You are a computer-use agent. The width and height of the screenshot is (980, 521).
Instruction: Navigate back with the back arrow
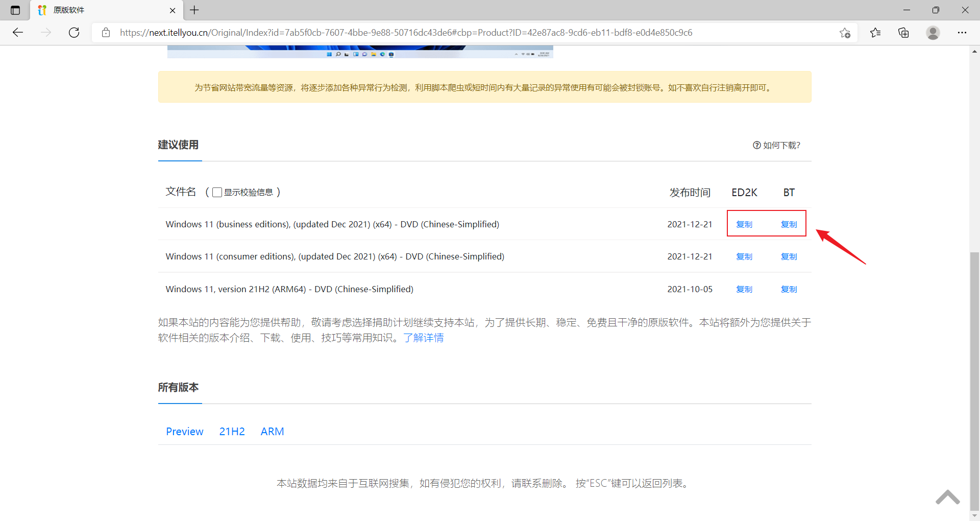point(18,32)
